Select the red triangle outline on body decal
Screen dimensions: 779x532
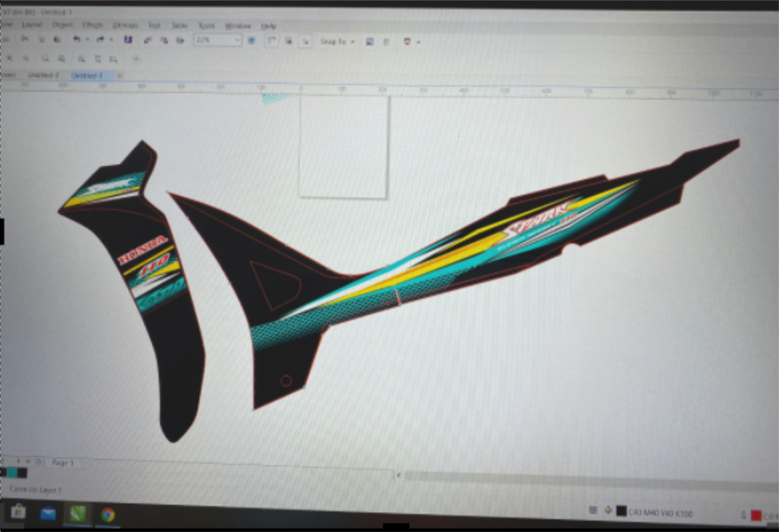click(x=275, y=285)
